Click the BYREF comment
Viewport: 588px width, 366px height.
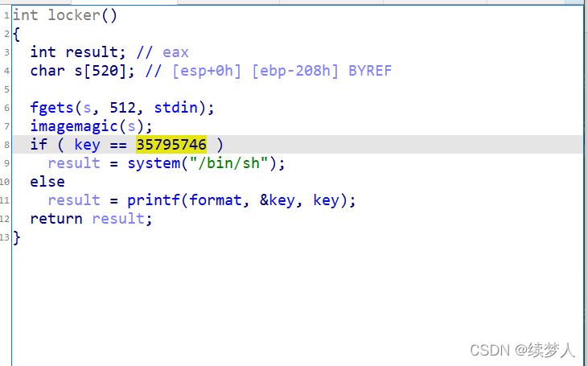pos(370,71)
